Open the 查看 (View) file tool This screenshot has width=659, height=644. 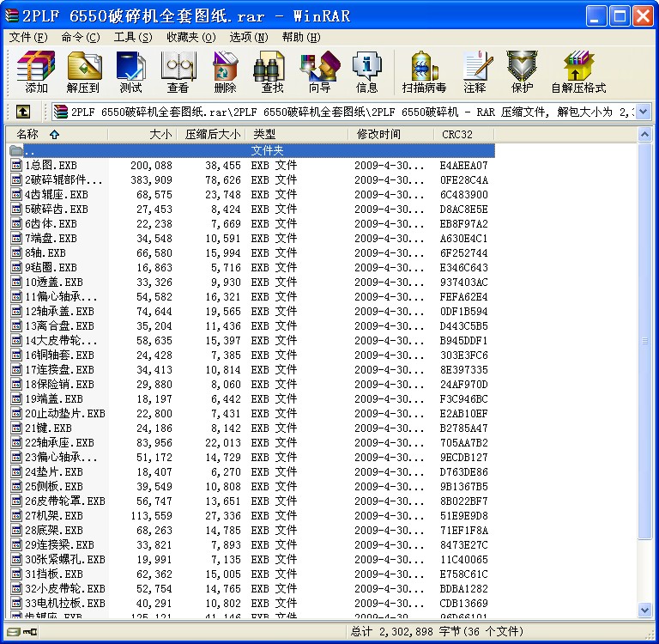[178, 72]
